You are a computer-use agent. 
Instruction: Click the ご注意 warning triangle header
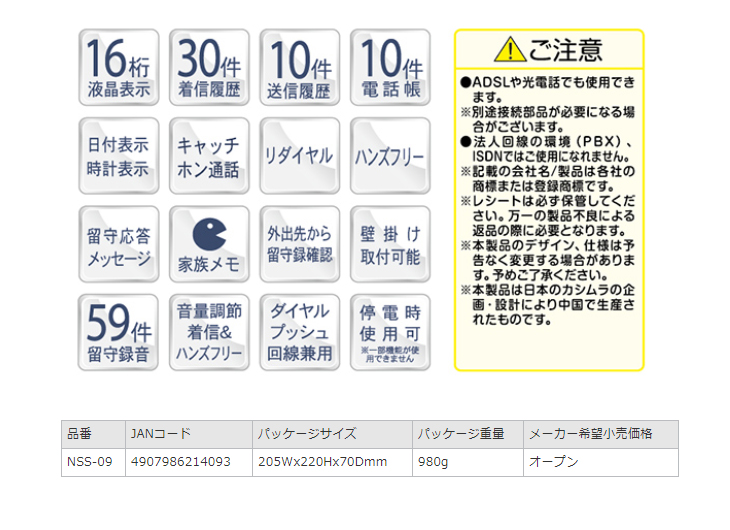pos(549,49)
